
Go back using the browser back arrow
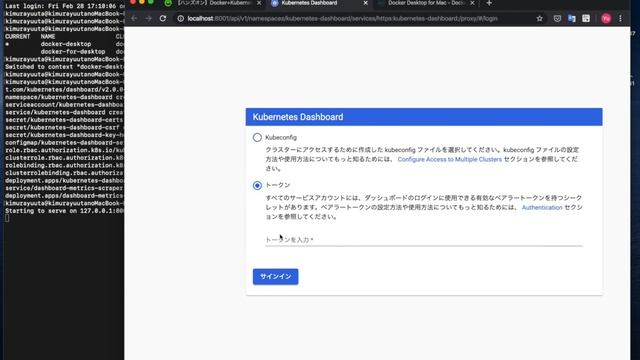[x=134, y=18]
